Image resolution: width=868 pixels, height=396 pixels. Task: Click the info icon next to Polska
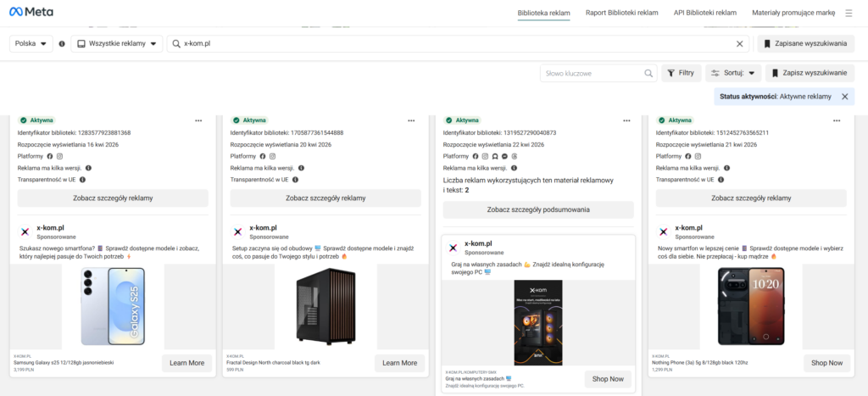[62, 44]
